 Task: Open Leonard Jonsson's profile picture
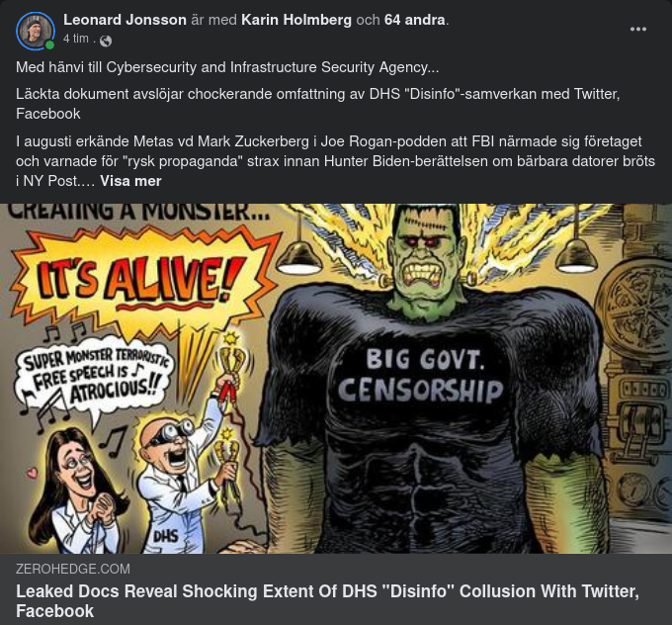tap(36, 31)
